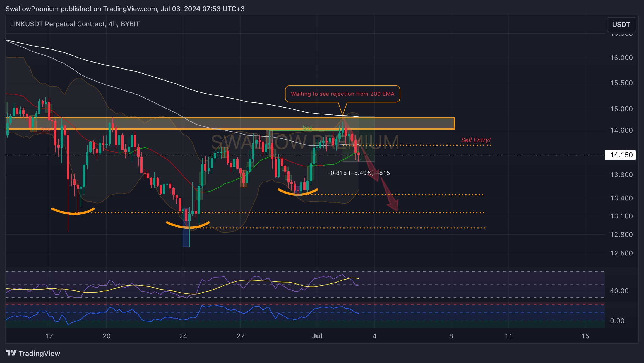The image size is (644, 363).
Task: Click the red 'bos' label on the left
Action: coord(46,130)
